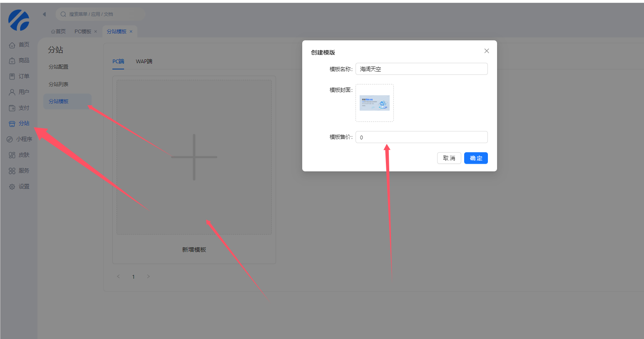Open the 小程序 mini-program icon

10,139
